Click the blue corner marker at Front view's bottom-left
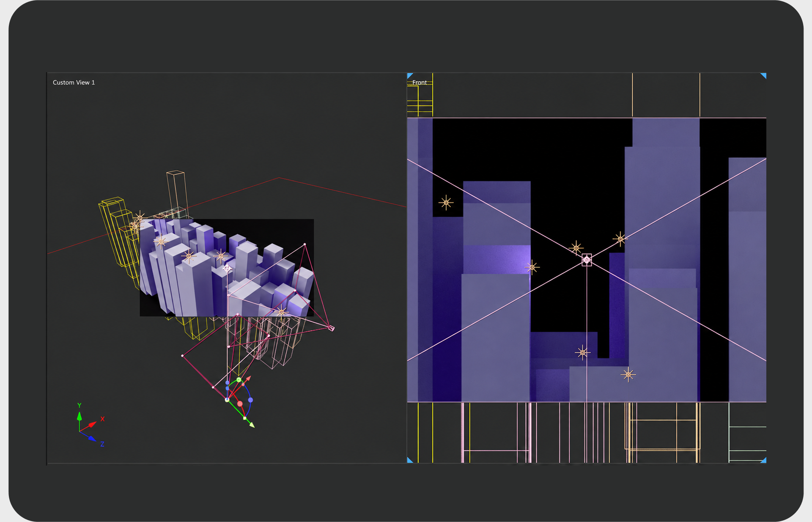 click(410, 460)
